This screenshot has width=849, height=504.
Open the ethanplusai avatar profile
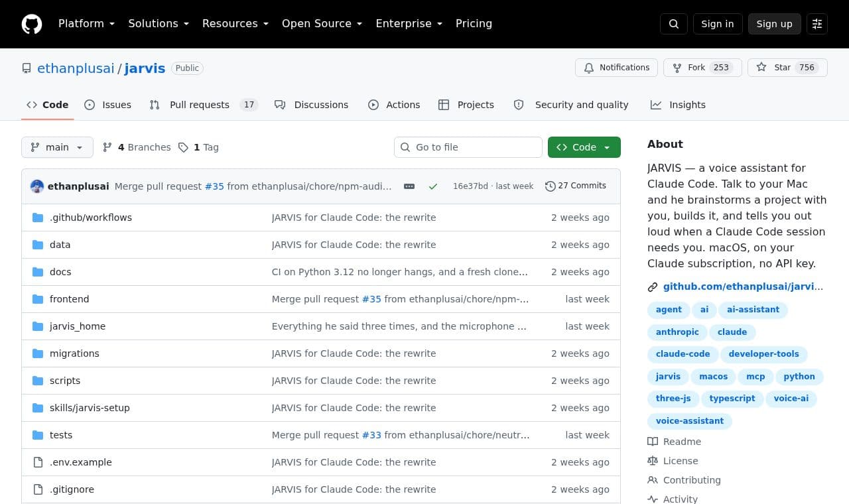(37, 186)
